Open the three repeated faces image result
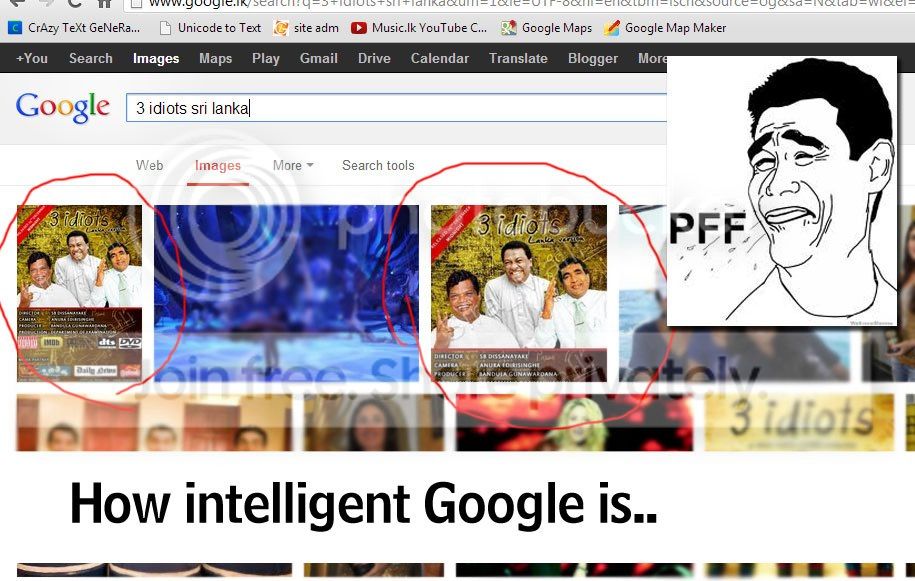 pyautogui.click(x=154, y=422)
